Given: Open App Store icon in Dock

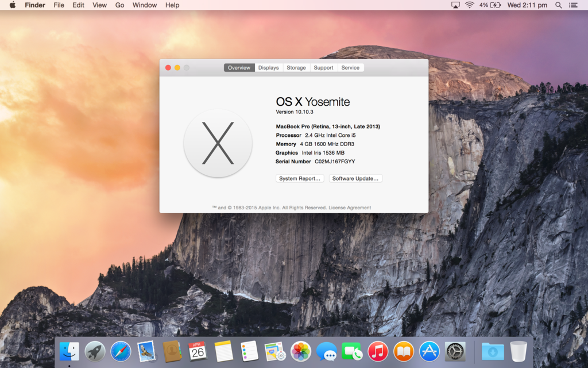Looking at the screenshot, I should tap(429, 351).
